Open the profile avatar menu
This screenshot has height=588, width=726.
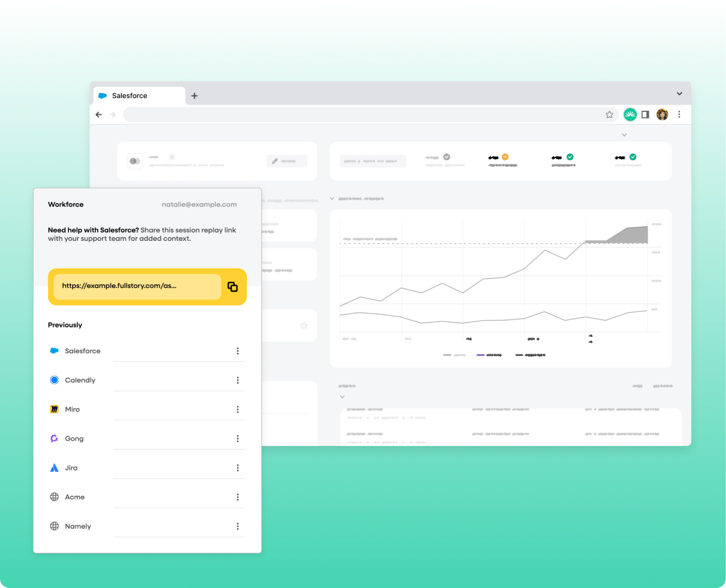[662, 115]
